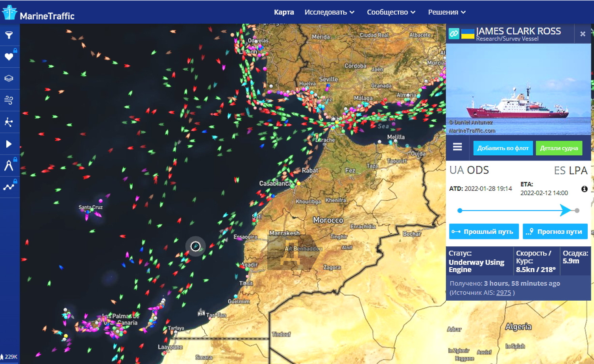Show the Прошлый путь track

(x=484, y=232)
